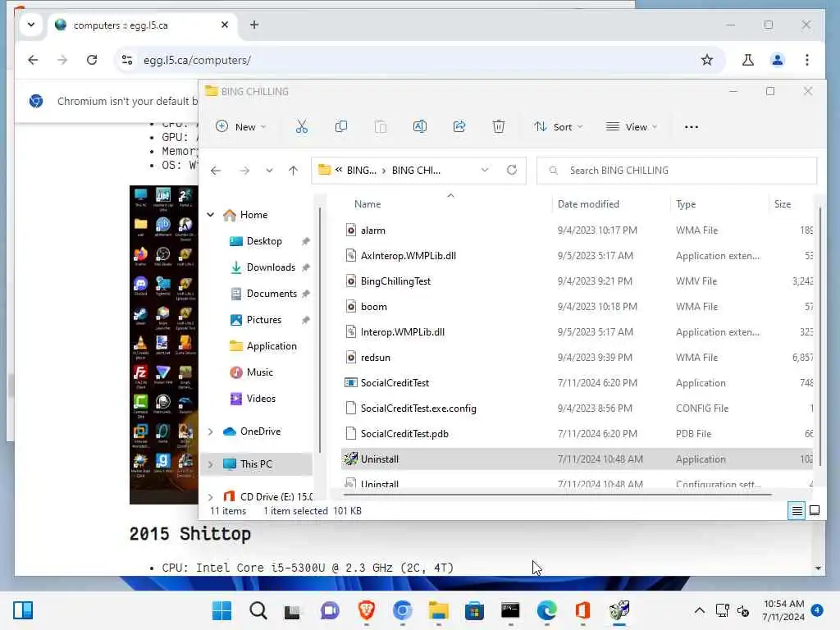Select the alarm WMA file

coord(577,231)
